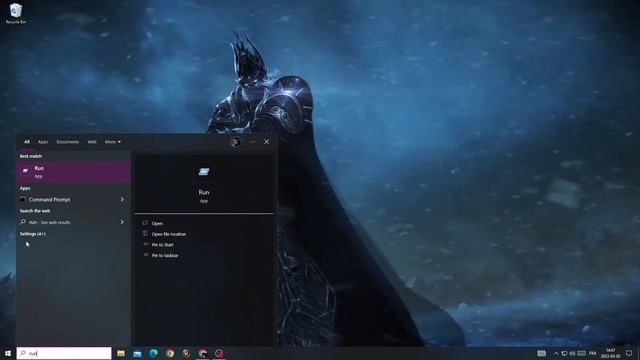
Task: Open File Explorer from the taskbar
Action: [x=121, y=353]
